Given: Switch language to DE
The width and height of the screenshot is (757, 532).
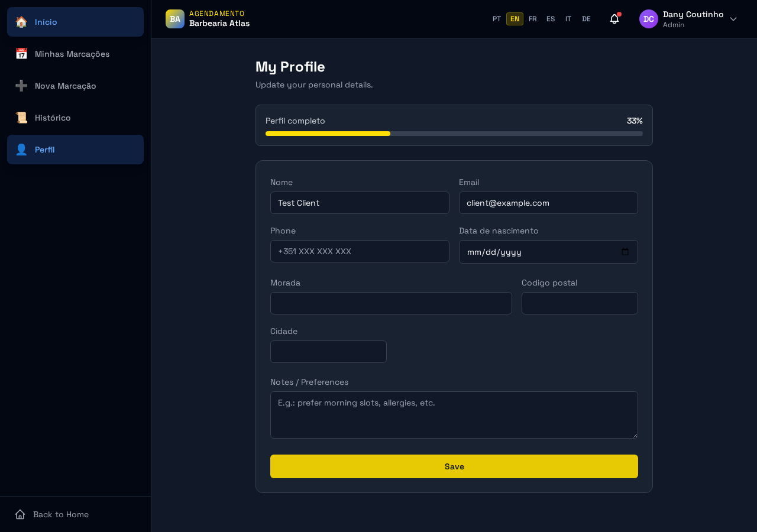Looking at the screenshot, I should point(586,19).
